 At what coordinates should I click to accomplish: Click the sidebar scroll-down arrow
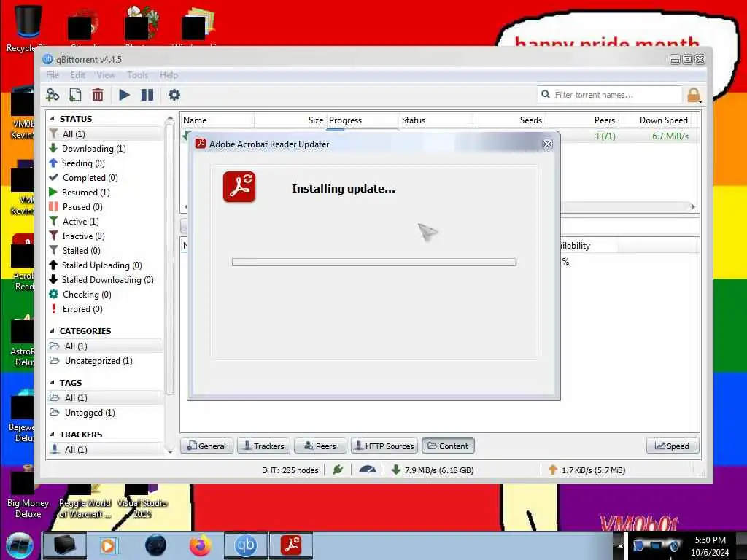(170, 451)
